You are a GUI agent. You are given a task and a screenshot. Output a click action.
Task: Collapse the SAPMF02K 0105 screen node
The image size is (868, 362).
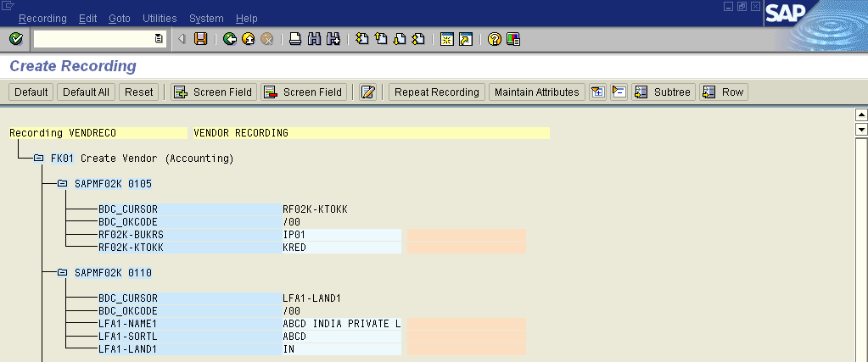coord(62,184)
